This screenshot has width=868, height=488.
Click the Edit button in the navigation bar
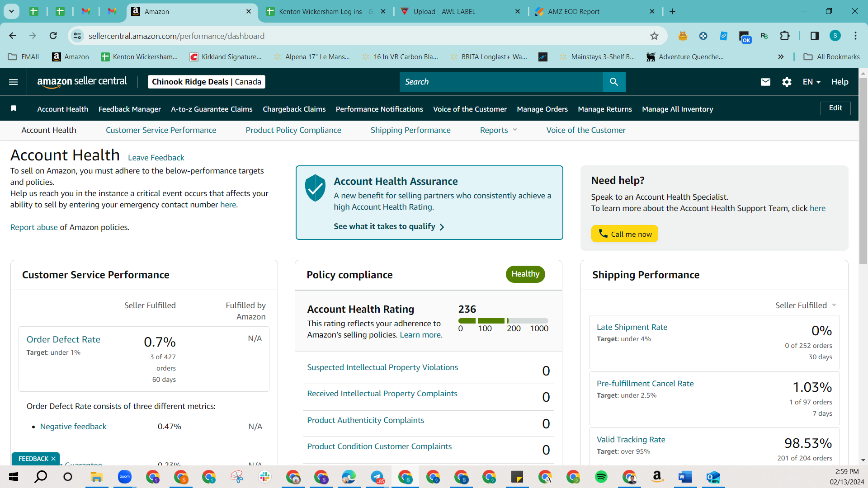835,108
